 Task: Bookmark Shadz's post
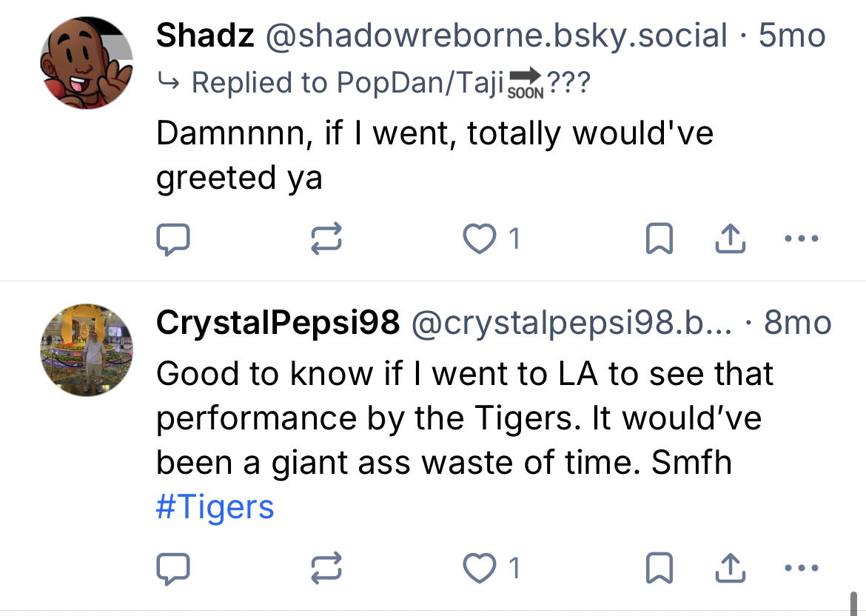659,239
